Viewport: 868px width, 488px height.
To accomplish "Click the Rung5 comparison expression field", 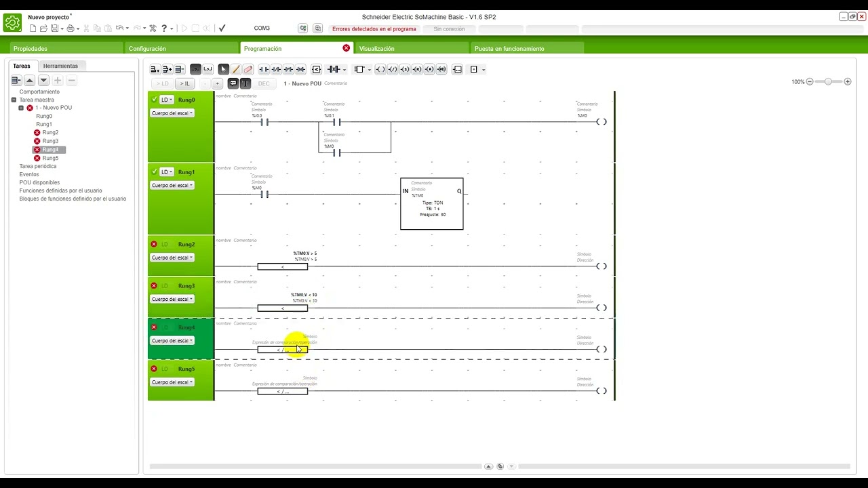I will [x=283, y=391].
